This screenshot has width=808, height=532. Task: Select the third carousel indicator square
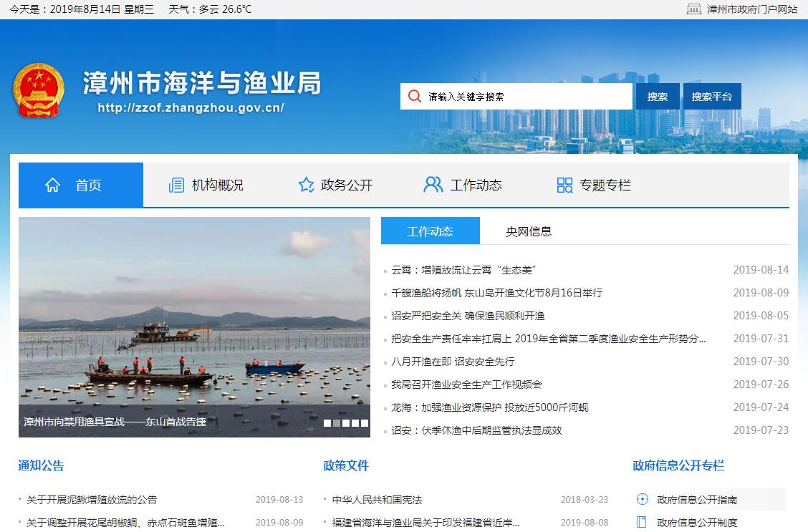[346, 423]
